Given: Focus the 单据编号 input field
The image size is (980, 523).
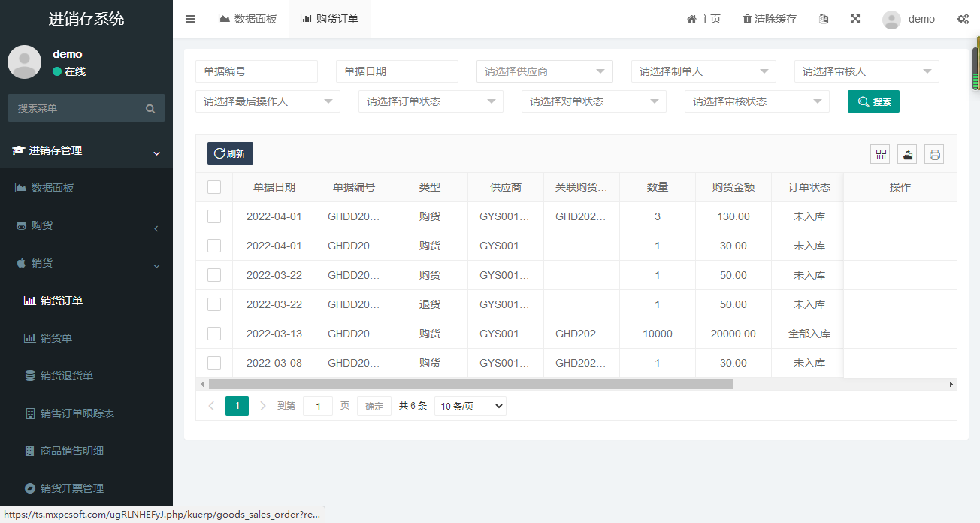Looking at the screenshot, I should pyautogui.click(x=256, y=71).
